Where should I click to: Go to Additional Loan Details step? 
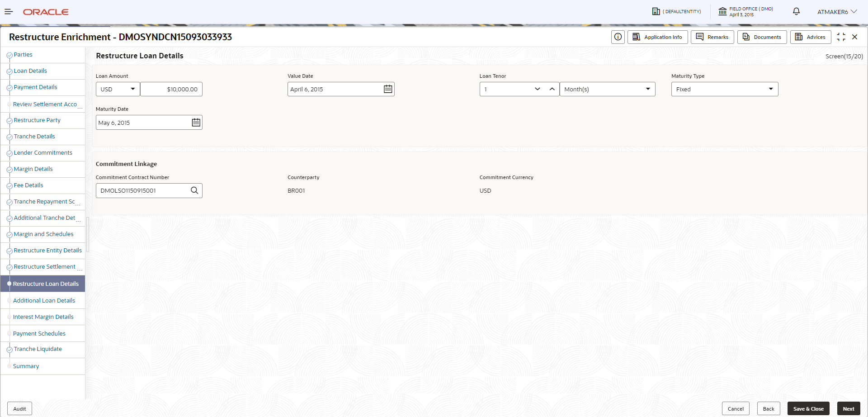[x=44, y=301]
